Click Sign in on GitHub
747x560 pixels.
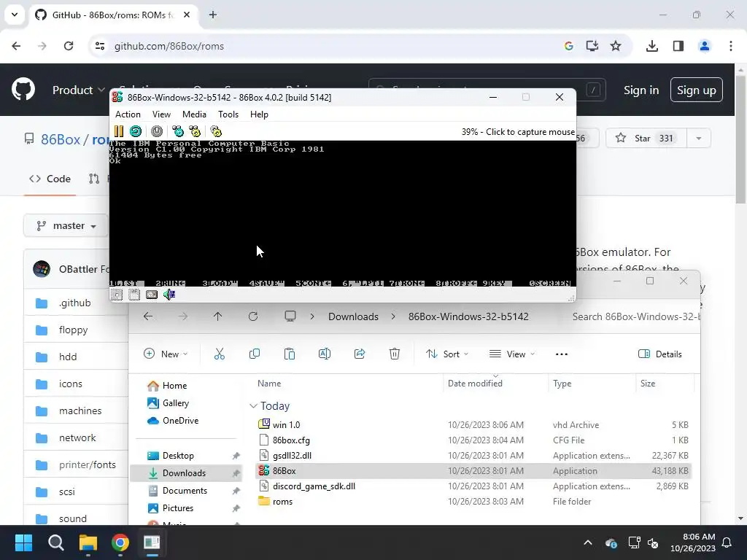pos(641,90)
